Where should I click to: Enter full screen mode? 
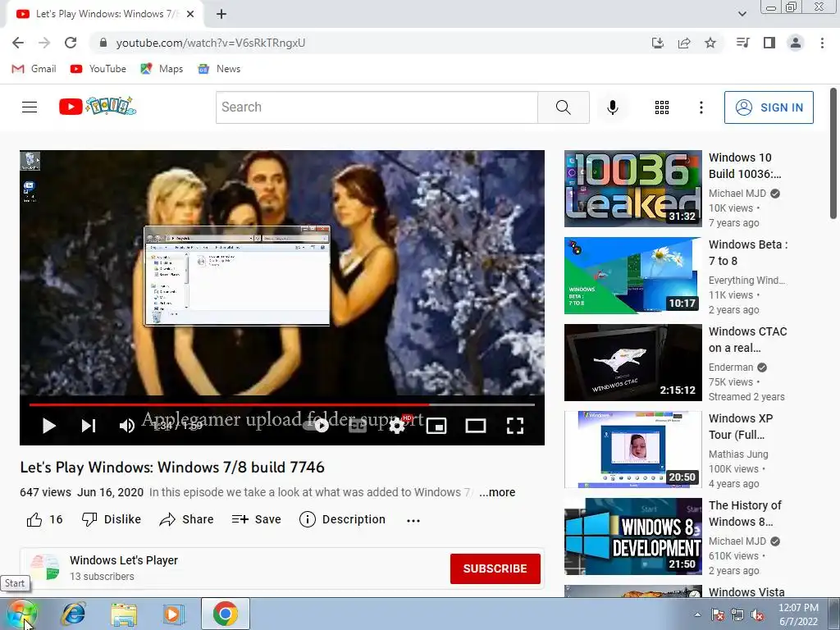click(x=515, y=426)
